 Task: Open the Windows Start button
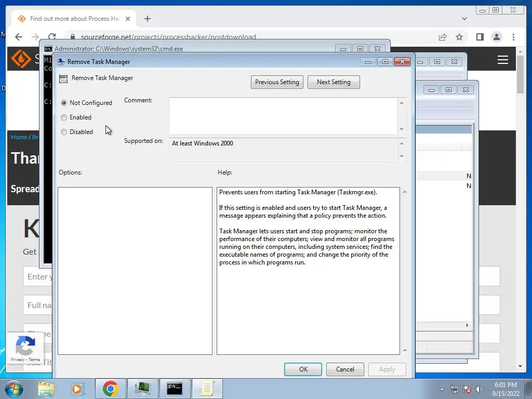click(14, 389)
